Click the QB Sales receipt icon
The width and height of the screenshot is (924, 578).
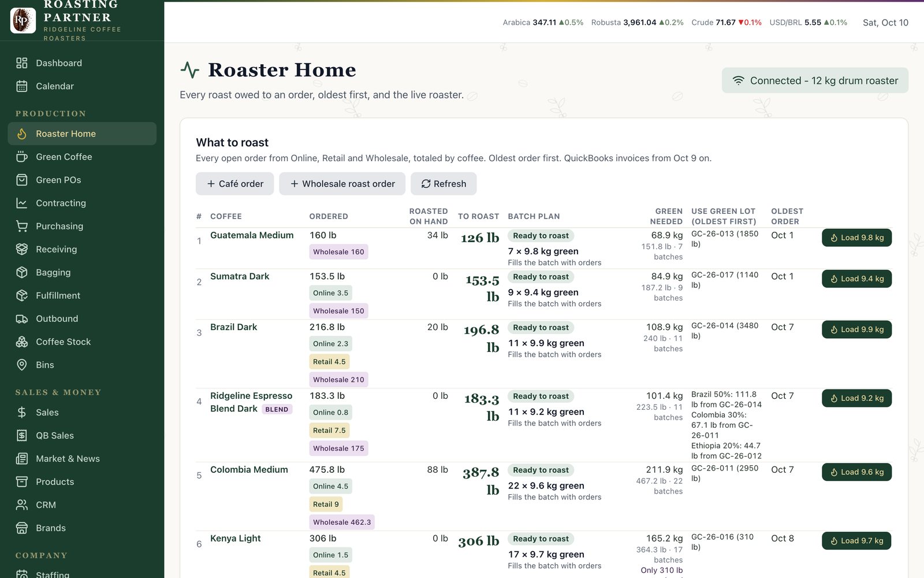[22, 435]
